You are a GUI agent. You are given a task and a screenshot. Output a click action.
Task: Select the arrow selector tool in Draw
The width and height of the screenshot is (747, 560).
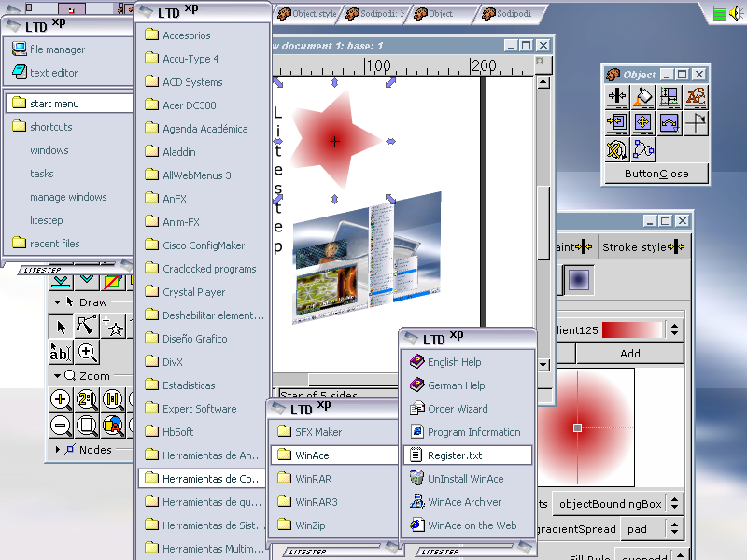pyautogui.click(x=61, y=326)
